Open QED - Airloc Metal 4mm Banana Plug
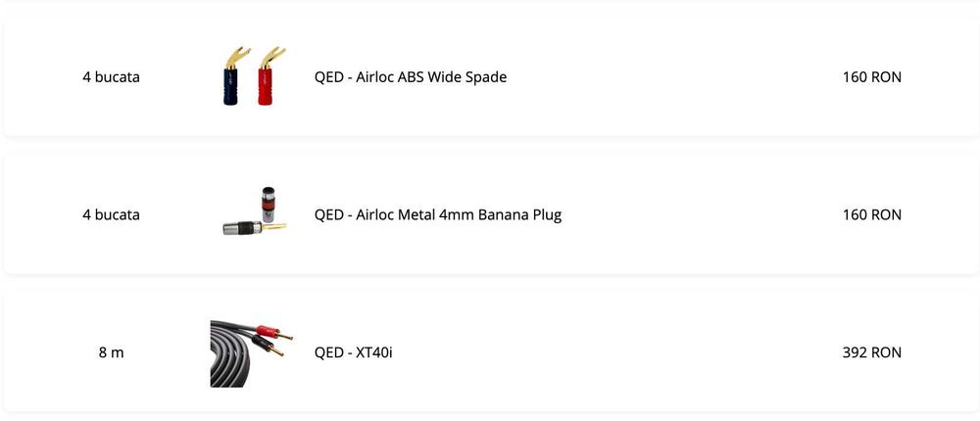Screen dimensions: 980x421 437,214
